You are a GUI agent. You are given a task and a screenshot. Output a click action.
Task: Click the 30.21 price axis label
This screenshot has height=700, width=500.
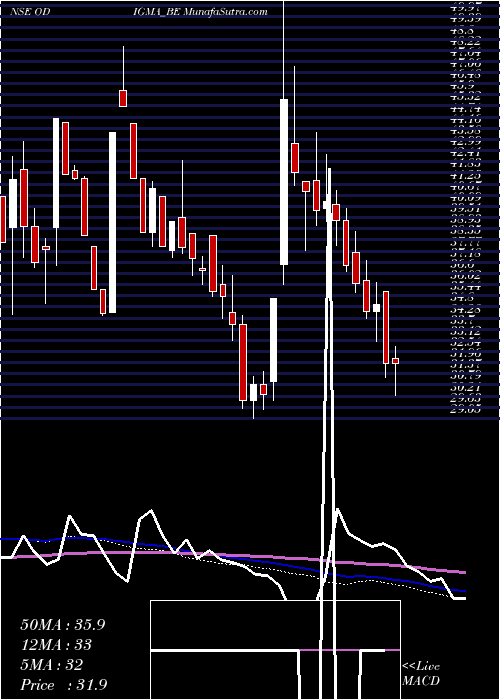tap(466, 388)
